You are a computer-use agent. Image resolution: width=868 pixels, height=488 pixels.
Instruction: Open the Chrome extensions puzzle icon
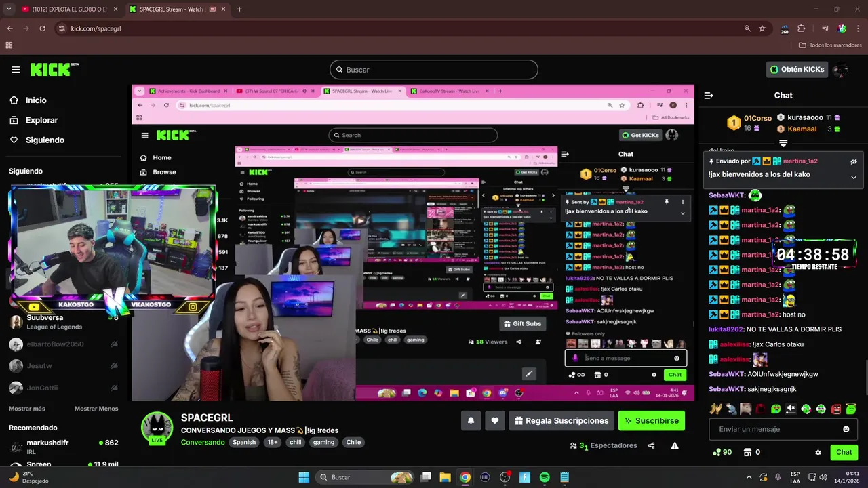coord(802,28)
